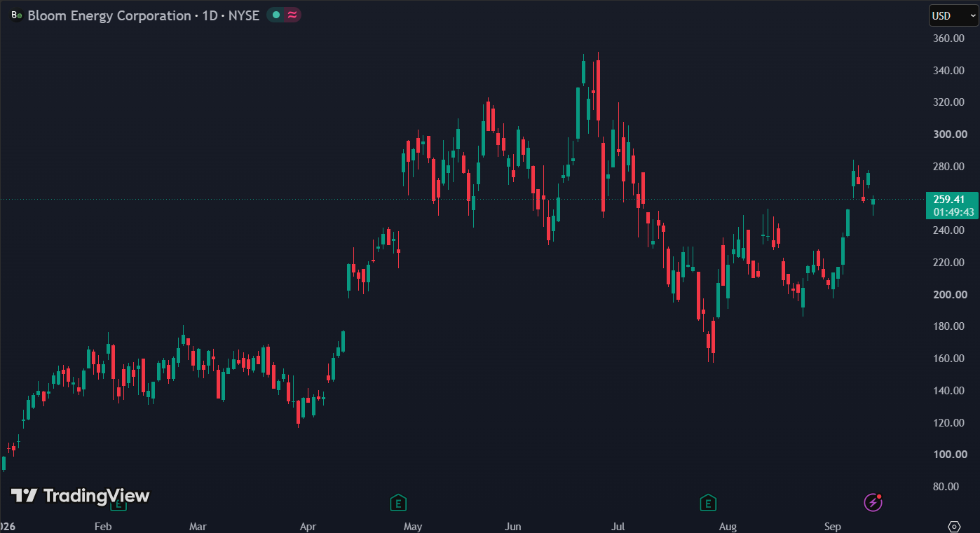Click the bar countdown timer 01:49:43

(x=953, y=212)
